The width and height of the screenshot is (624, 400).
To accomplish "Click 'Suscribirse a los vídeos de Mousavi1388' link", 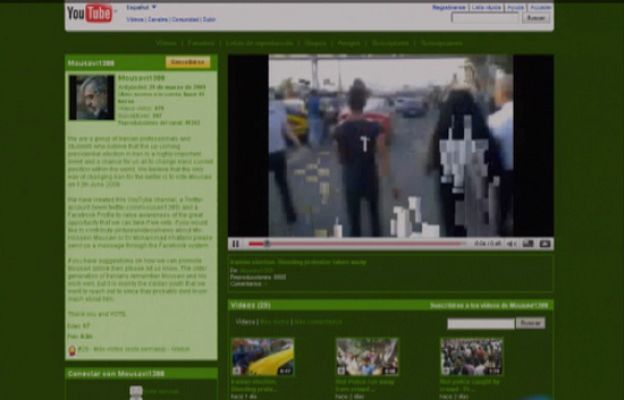I will click(x=489, y=305).
